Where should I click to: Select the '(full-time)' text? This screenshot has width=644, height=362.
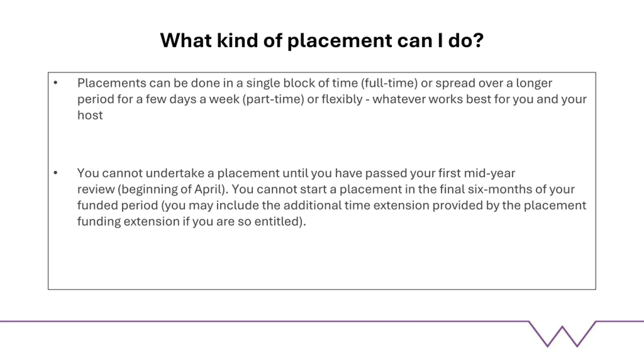(x=389, y=83)
